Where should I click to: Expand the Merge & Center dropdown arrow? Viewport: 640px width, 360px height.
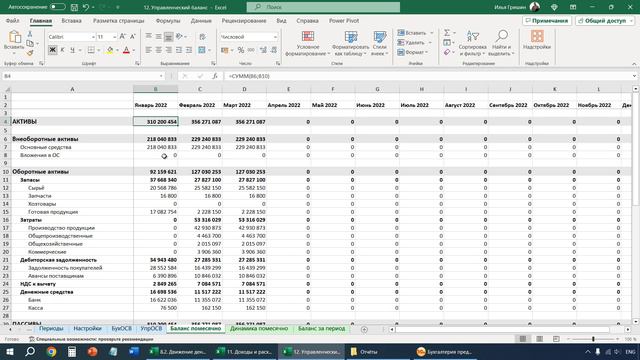(x=209, y=50)
